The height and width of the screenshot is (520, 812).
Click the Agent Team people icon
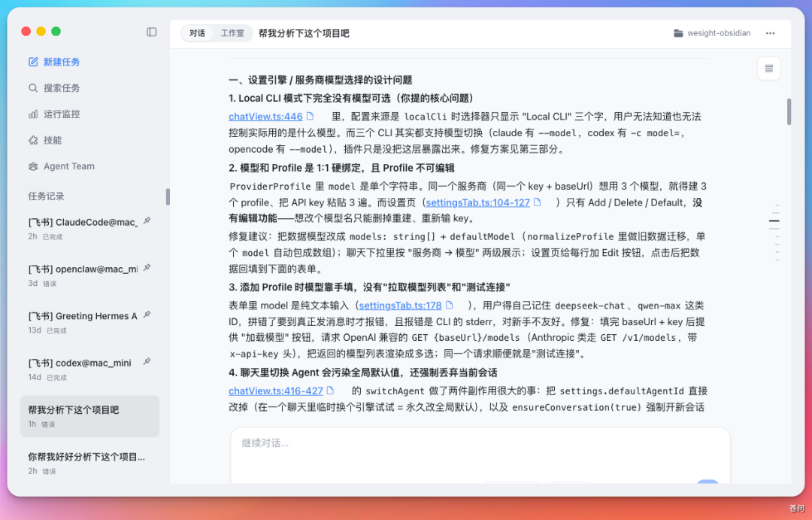pos(33,166)
